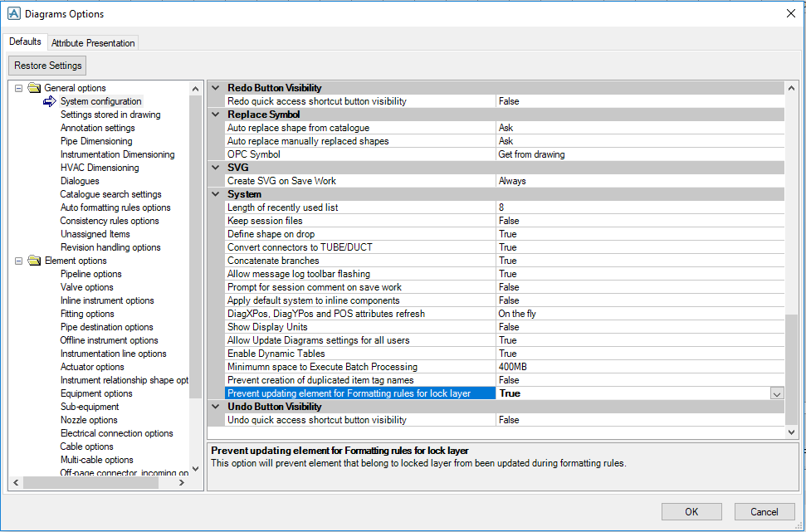Dismiss the dialog with Cancel

(x=764, y=511)
